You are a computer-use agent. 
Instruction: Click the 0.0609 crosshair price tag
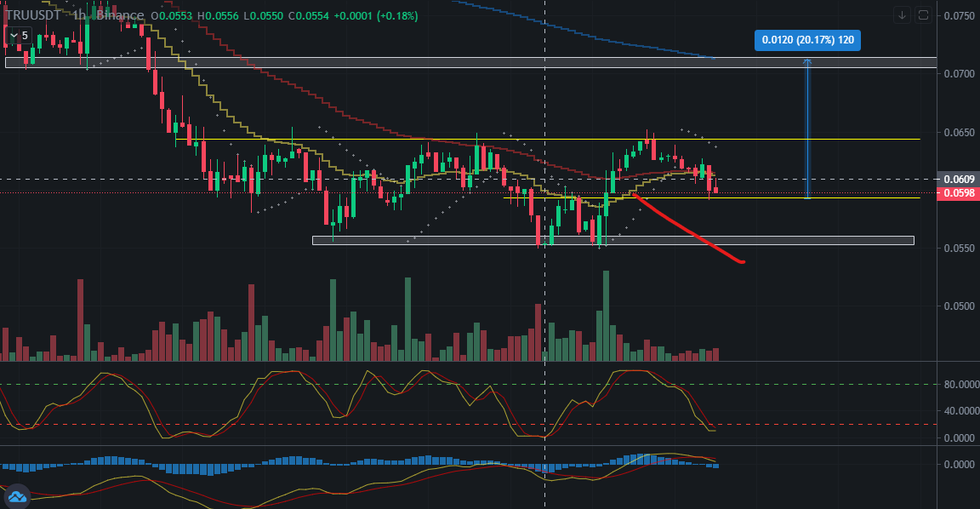tap(958, 180)
